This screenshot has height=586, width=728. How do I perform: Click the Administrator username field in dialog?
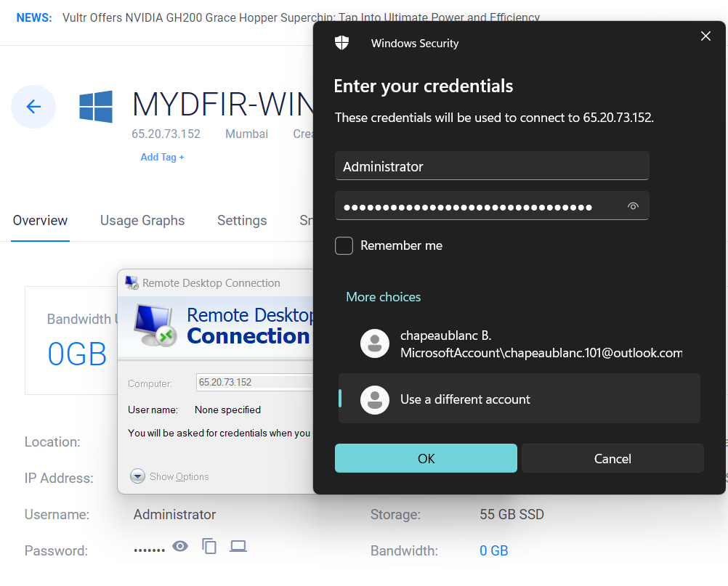click(492, 166)
